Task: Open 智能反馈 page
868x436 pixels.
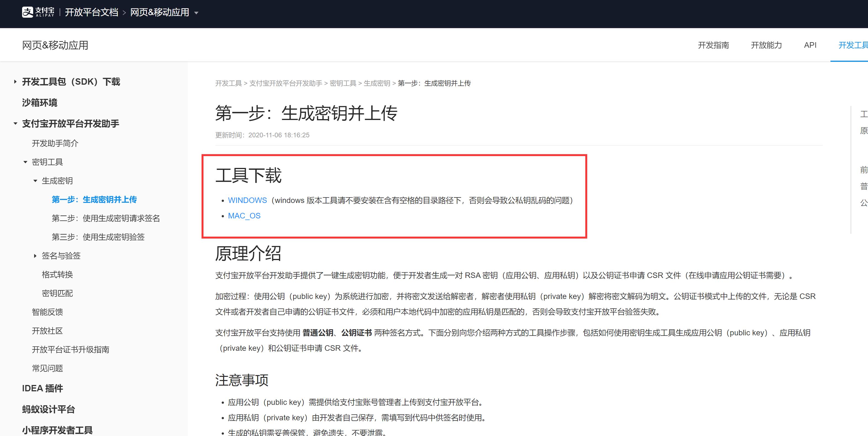Action: [x=47, y=312]
